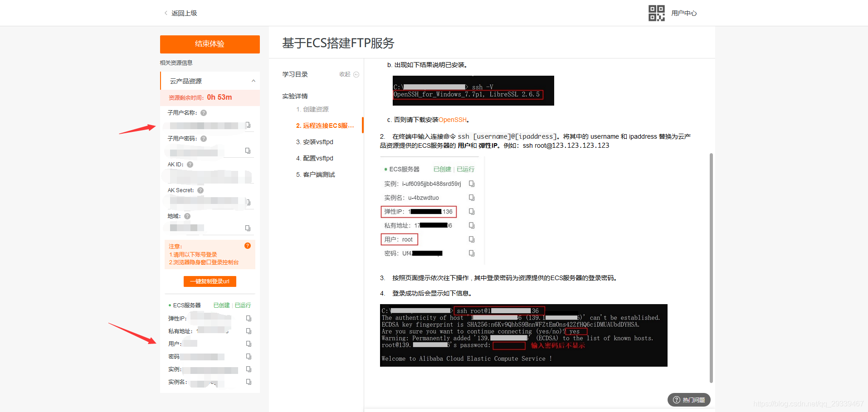868x412 pixels.
Task: Copy 用户 in left resource panel
Action: (249, 344)
